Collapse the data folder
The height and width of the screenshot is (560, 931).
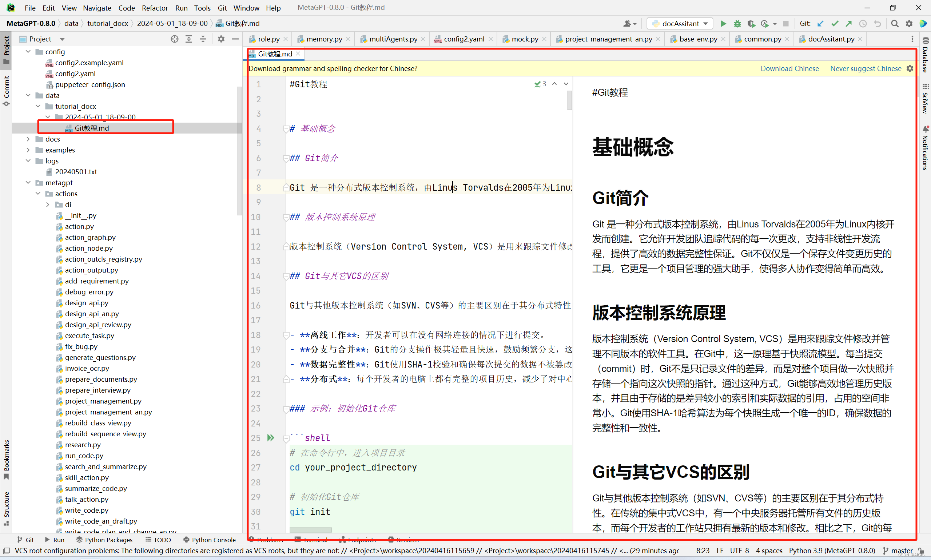pos(28,95)
